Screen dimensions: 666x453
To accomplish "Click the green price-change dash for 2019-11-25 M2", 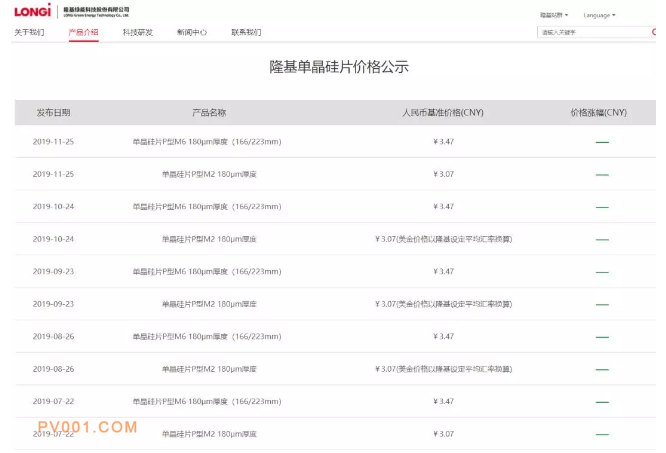I will point(602,174).
